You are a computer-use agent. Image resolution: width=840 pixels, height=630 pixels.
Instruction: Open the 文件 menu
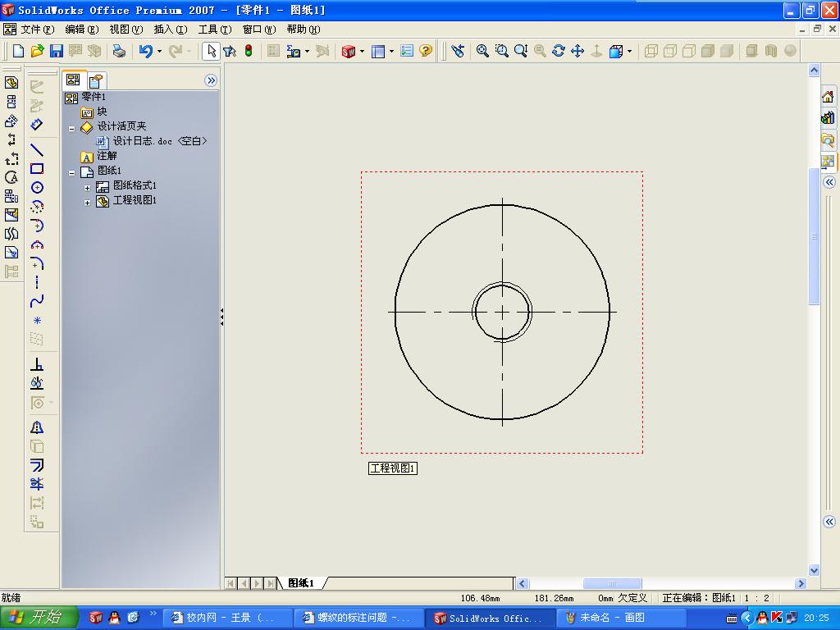[x=38, y=30]
